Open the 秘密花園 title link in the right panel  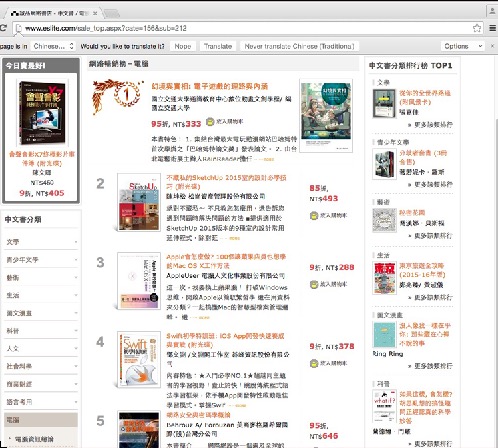pyautogui.click(x=412, y=213)
